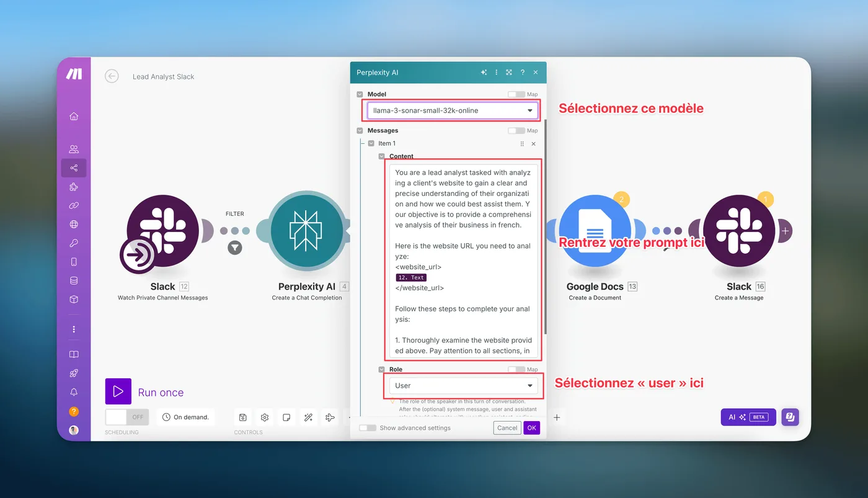Click the Explain flow airplane icon

[x=330, y=417]
